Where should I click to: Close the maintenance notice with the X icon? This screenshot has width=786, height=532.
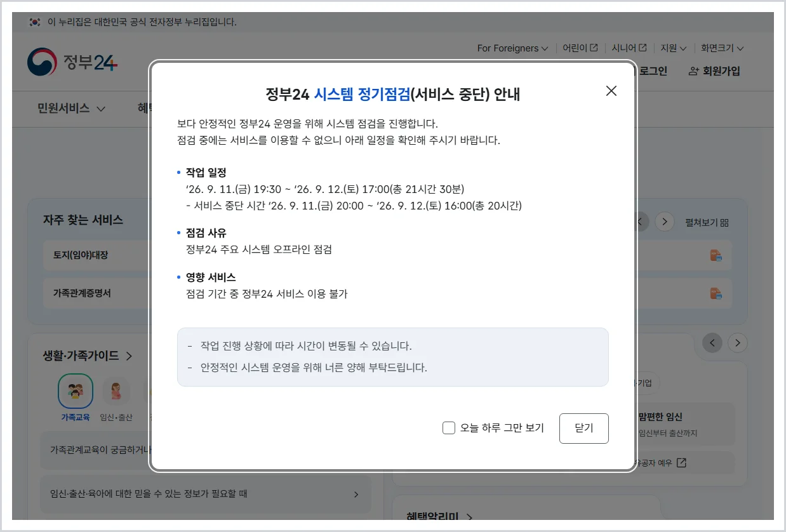tap(611, 91)
